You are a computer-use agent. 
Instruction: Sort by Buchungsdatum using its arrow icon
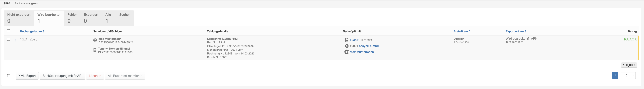click(x=43, y=31)
